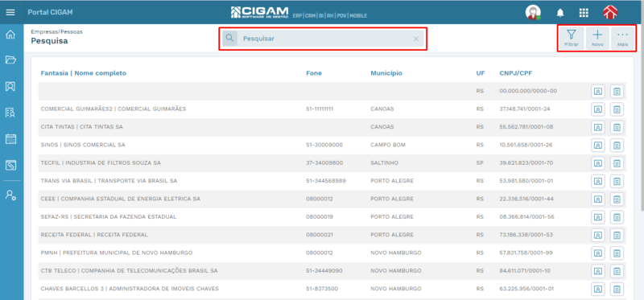Open contact icon for COMERCIAL GUIMARÃES row
Image resolution: width=644 pixels, height=300 pixels.
tap(598, 109)
